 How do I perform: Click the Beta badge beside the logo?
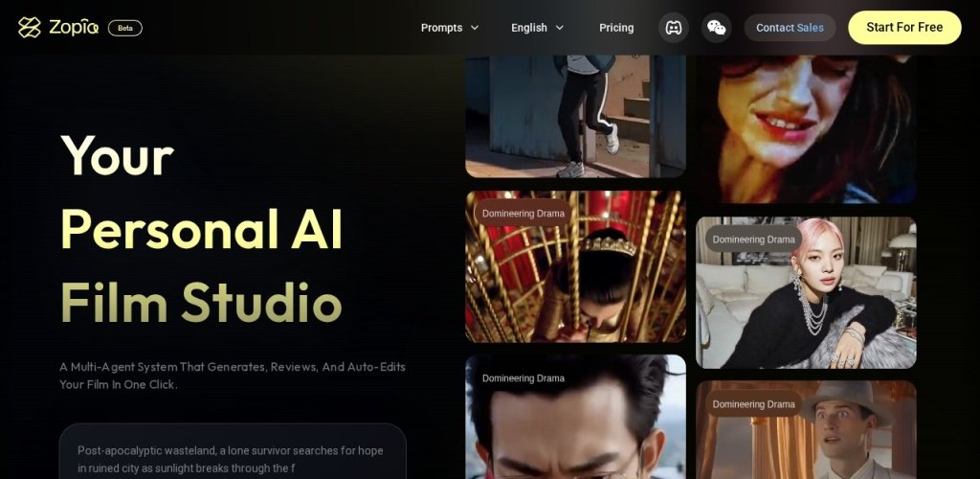tap(125, 28)
